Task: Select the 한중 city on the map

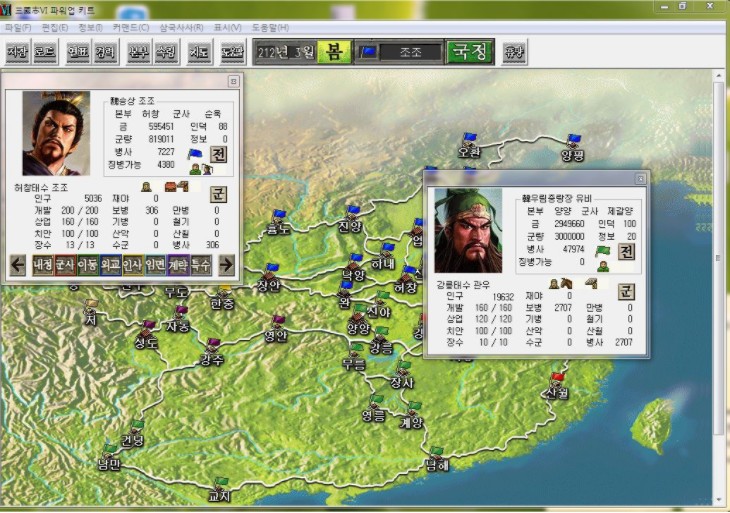Action: click(223, 297)
